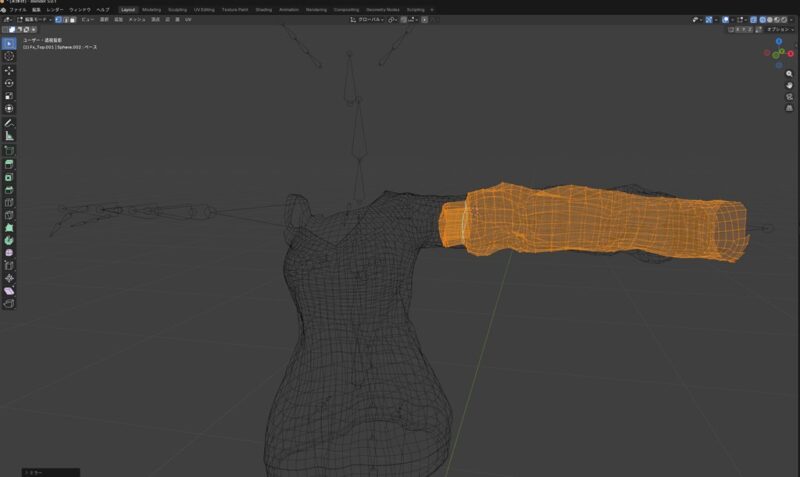Open the ビュー menu in the viewport header
This screenshot has height=477, width=800.
[87, 19]
